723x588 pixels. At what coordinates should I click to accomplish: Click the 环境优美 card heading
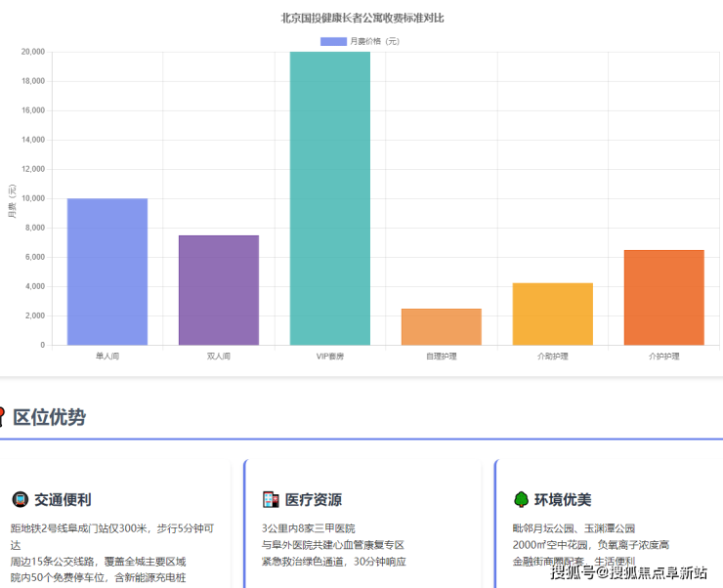[564, 500]
